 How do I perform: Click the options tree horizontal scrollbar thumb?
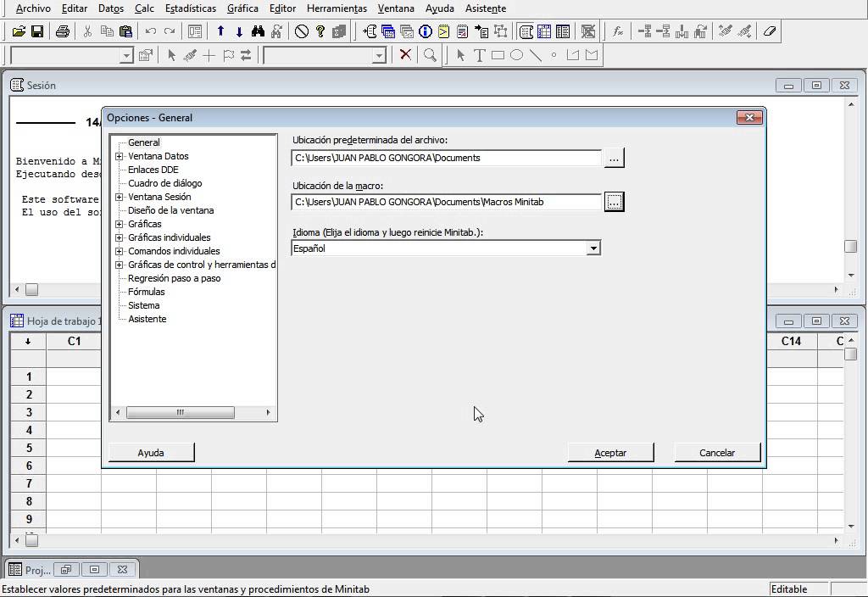181,413
